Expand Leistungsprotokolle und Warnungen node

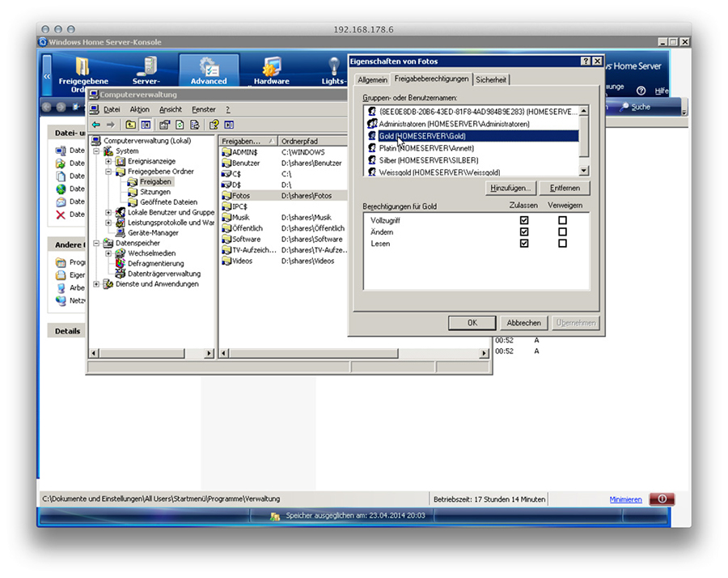point(108,223)
